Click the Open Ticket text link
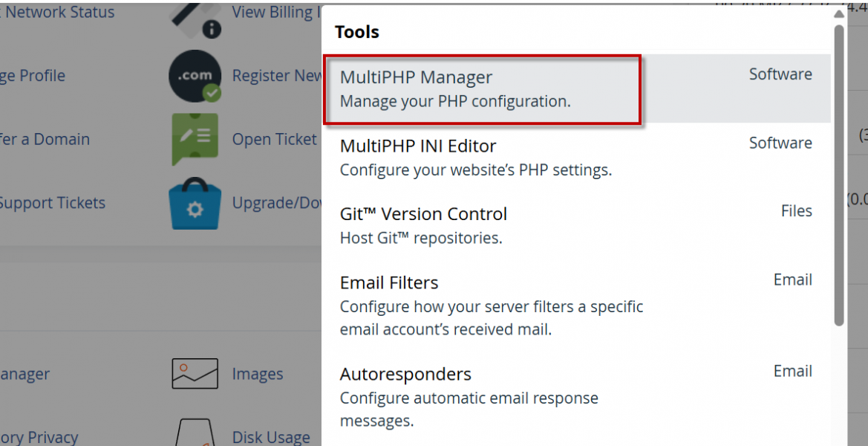The image size is (868, 446). click(x=274, y=140)
